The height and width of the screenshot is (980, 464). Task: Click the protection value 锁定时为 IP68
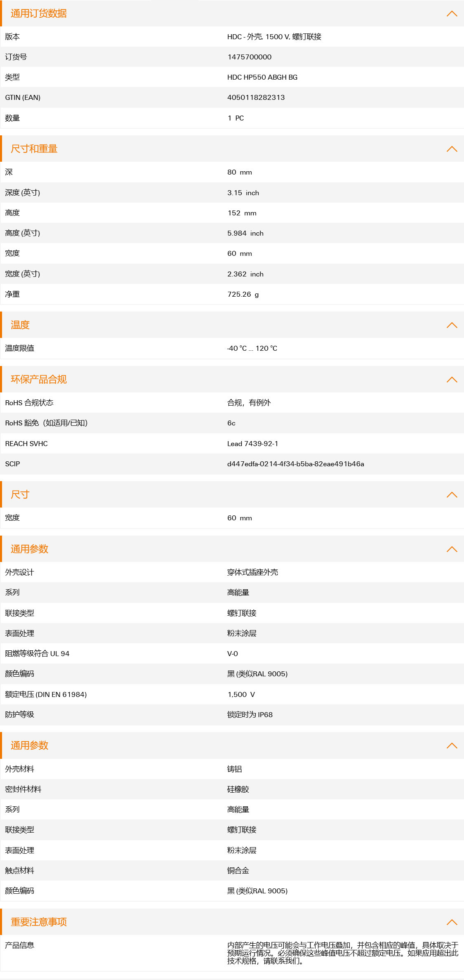point(250,715)
